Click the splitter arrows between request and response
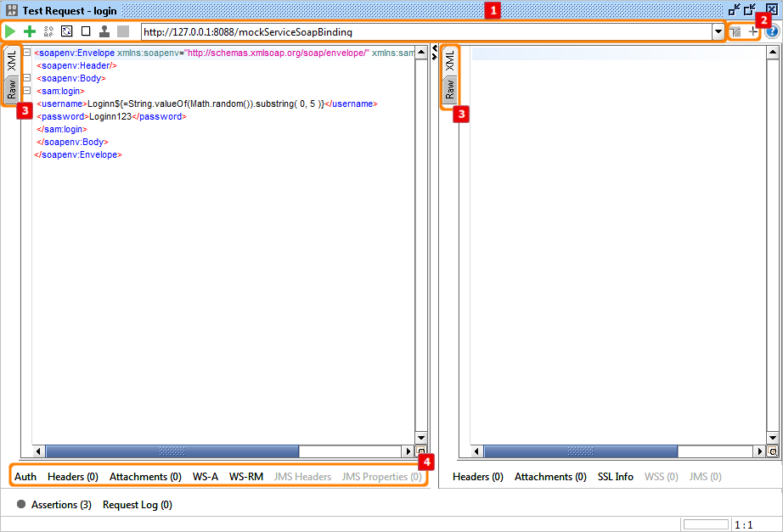 coord(435,52)
